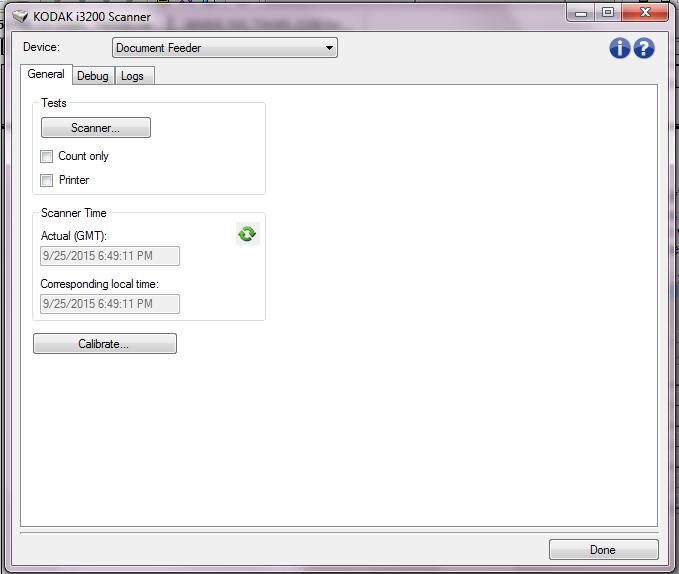Enable the Count only checkbox
This screenshot has width=679, height=574.
coord(46,156)
